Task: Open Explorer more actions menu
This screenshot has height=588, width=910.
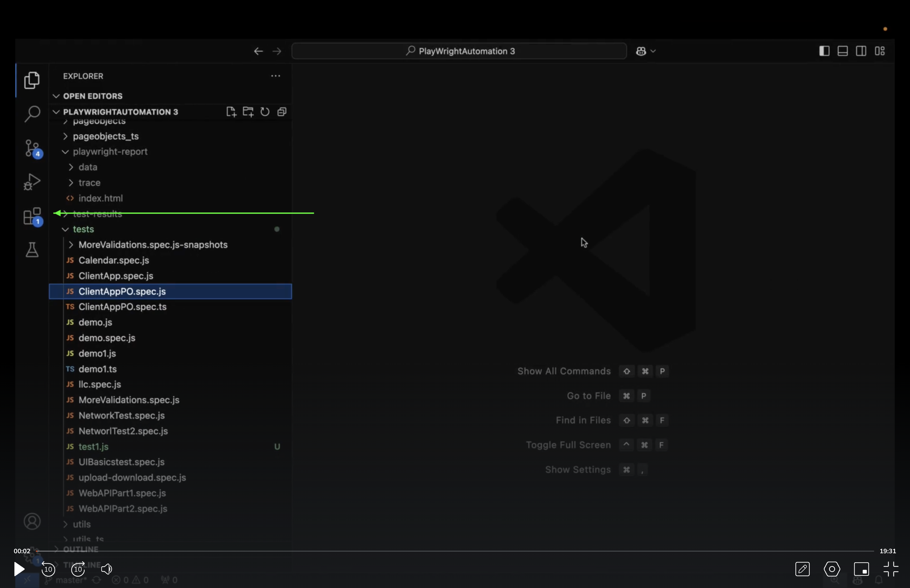Action: tap(276, 76)
